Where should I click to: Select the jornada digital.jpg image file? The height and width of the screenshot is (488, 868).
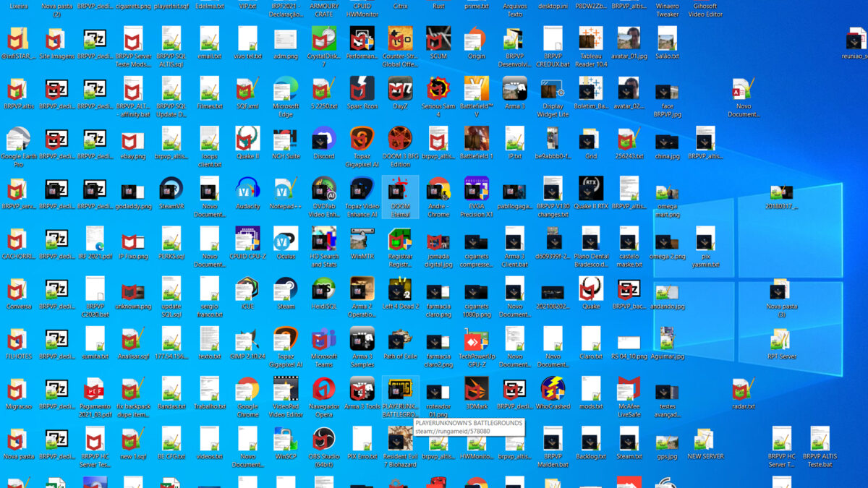pos(438,239)
